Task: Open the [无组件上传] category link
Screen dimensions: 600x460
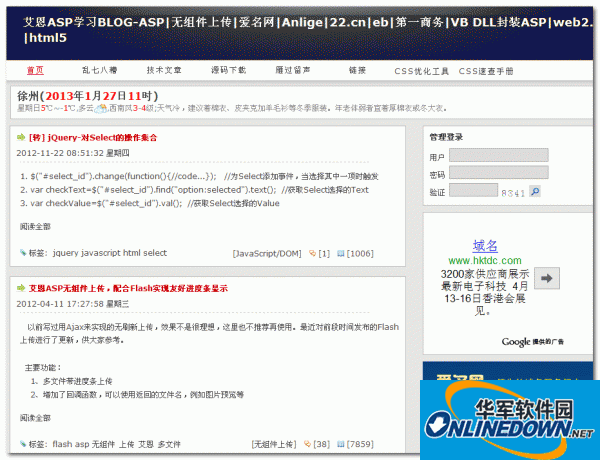Action: (x=273, y=444)
